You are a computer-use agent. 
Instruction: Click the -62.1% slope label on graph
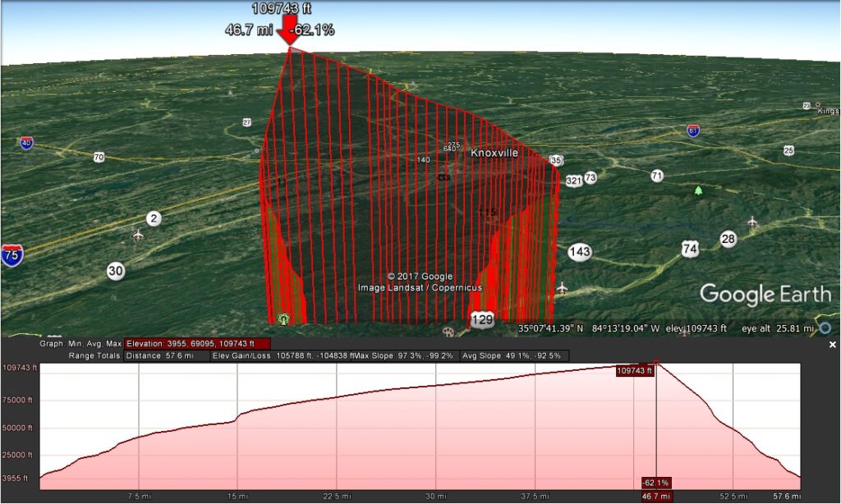[655, 483]
